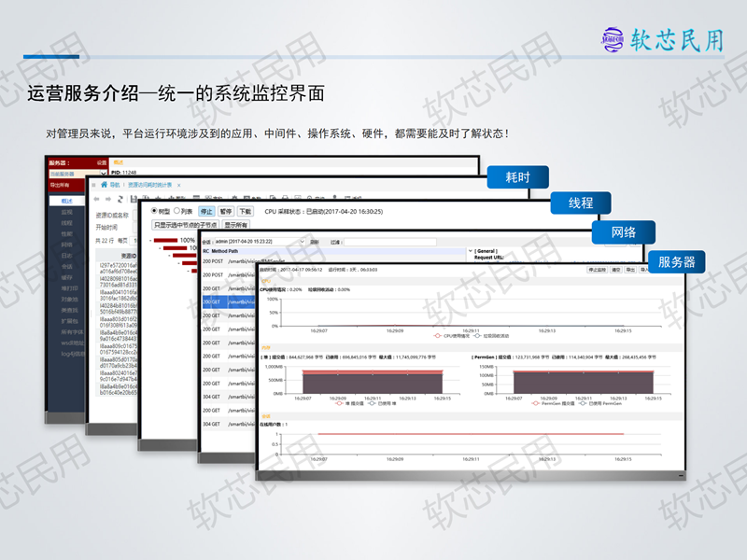Select the 列表 radio button

pyautogui.click(x=176, y=211)
